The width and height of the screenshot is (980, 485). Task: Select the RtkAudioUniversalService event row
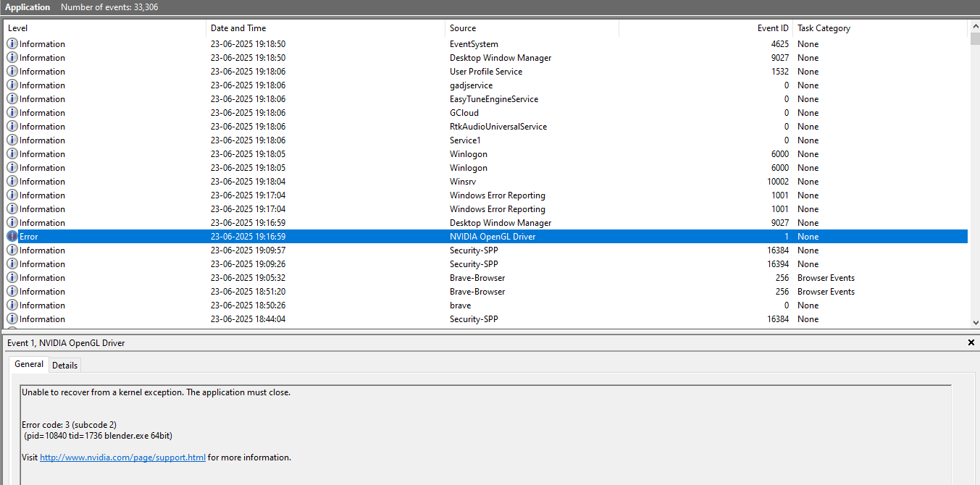[486, 127]
